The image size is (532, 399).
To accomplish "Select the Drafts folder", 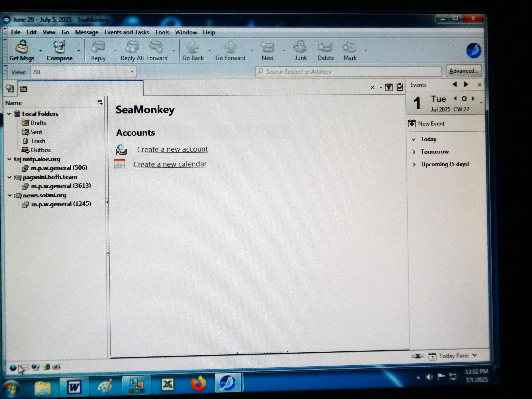I will pos(34,123).
